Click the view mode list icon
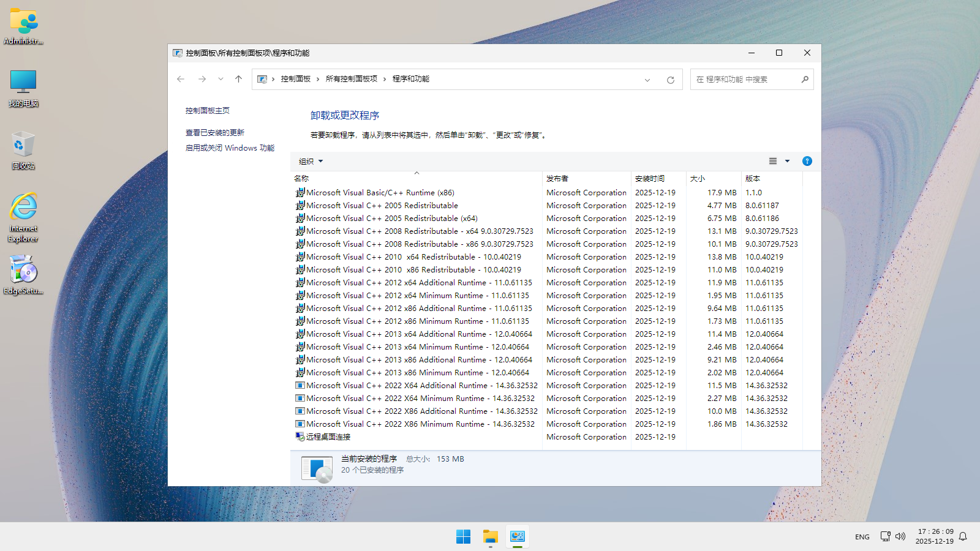Viewport: 980px width, 551px height. [773, 161]
